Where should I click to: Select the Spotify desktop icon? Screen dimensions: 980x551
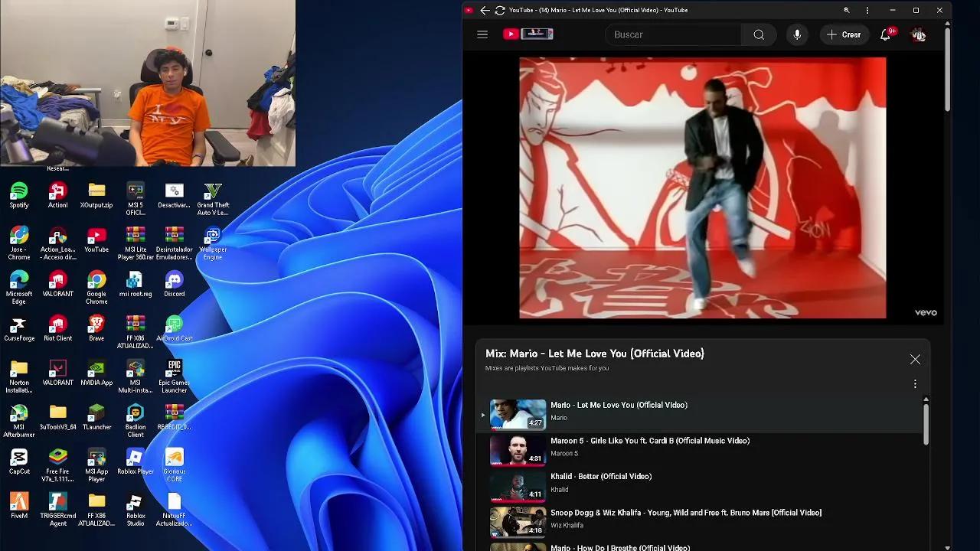[19, 196]
